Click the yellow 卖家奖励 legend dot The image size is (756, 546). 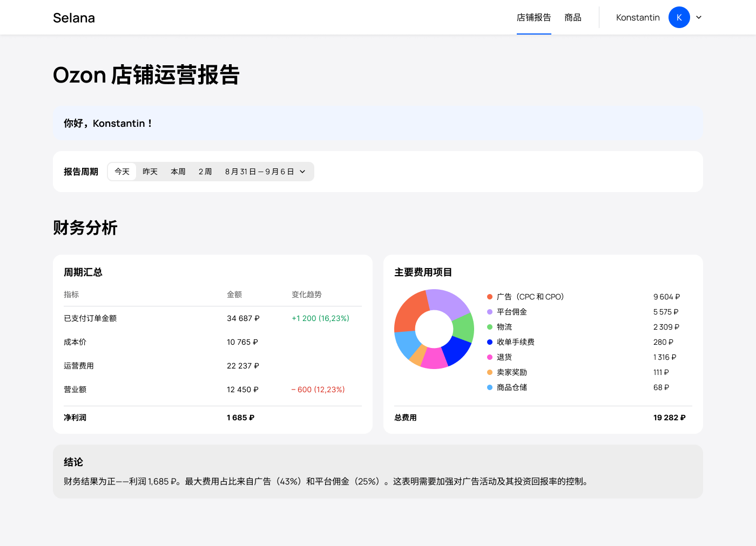coord(490,372)
